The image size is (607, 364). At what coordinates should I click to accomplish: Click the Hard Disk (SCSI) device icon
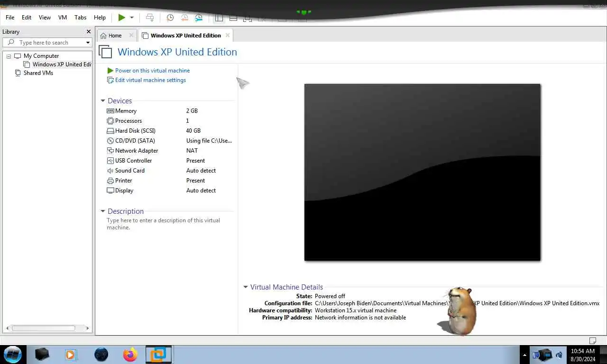tap(110, 131)
